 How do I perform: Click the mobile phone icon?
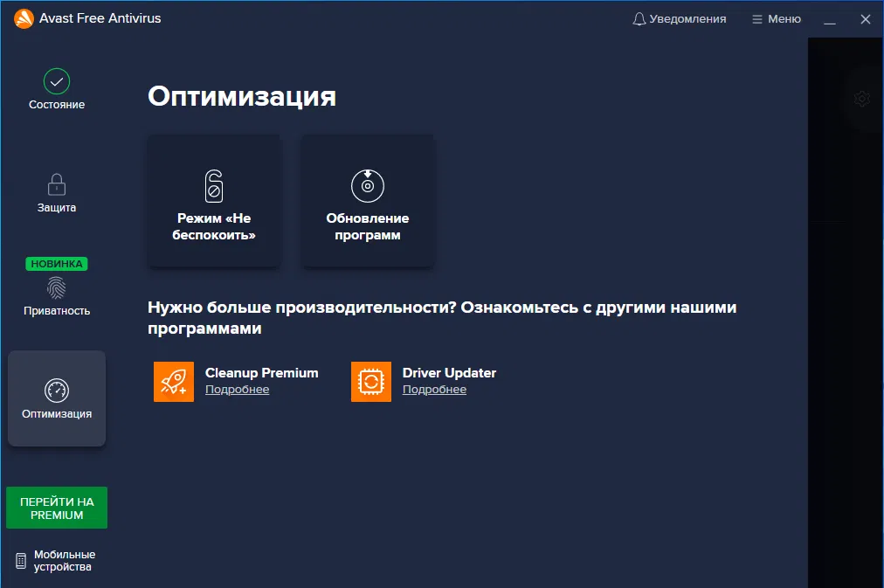tap(21, 561)
